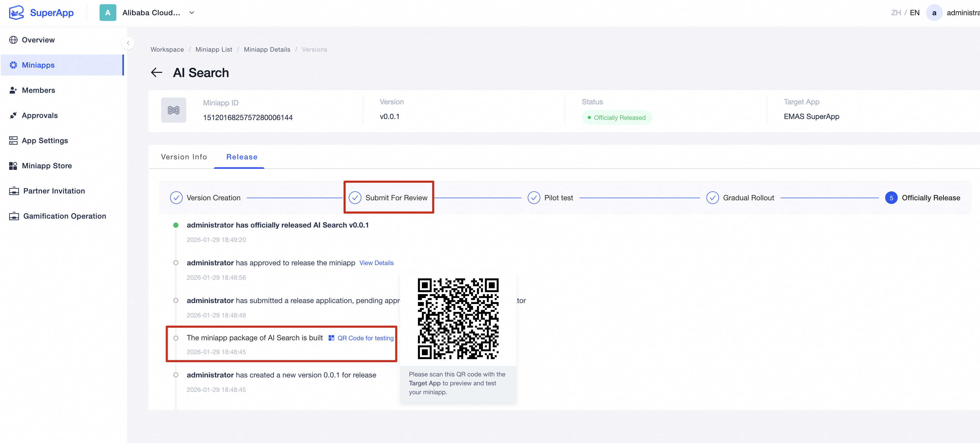Click timestamp 2026-01-29 18:48:49
This screenshot has width=980, height=443.
pyautogui.click(x=216, y=315)
